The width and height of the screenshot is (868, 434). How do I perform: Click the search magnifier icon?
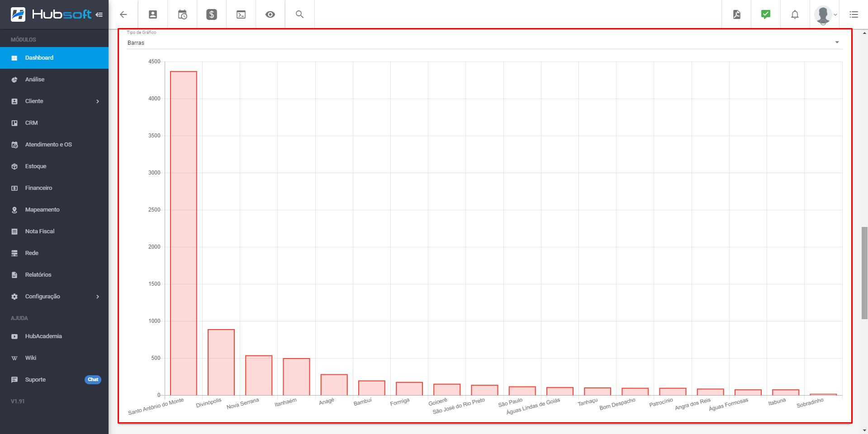(x=299, y=14)
